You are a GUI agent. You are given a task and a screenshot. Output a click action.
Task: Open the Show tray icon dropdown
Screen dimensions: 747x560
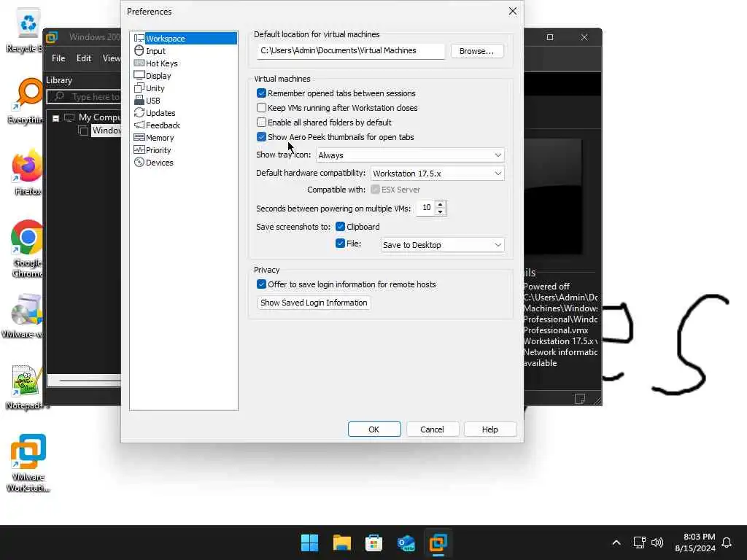click(410, 155)
